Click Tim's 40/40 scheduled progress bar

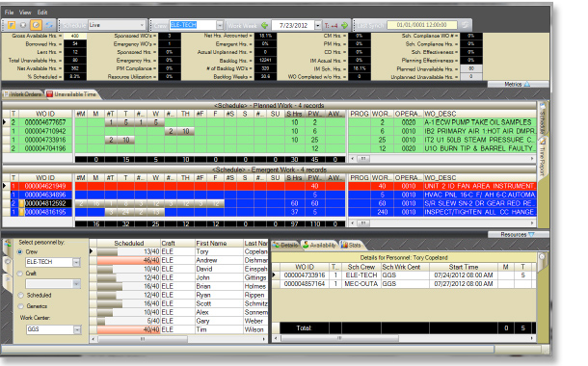point(128,329)
